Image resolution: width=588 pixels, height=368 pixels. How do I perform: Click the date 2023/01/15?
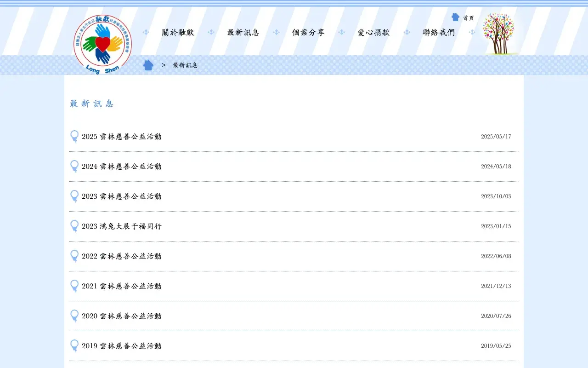coord(496,226)
